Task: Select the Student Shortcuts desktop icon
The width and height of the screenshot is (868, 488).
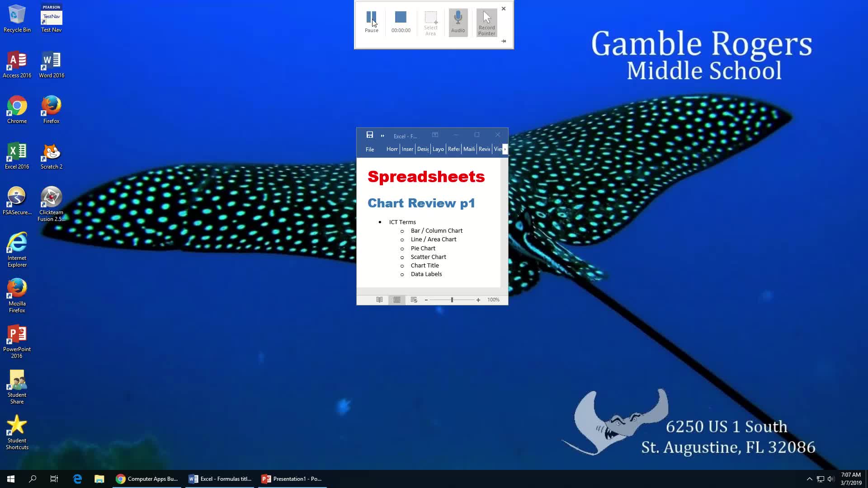Action: 17,432
